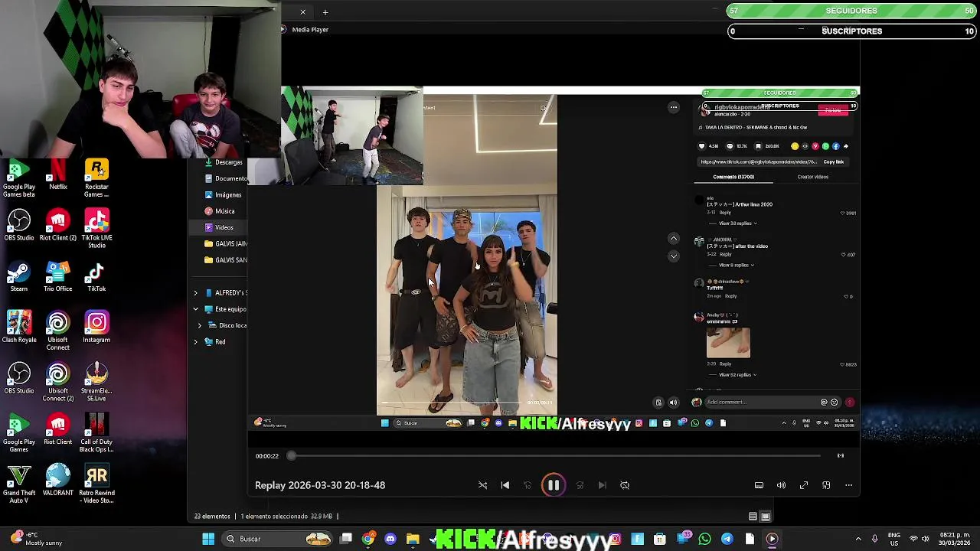Expand the Disco local tree node
The height and width of the screenshot is (551, 980).
tap(200, 325)
